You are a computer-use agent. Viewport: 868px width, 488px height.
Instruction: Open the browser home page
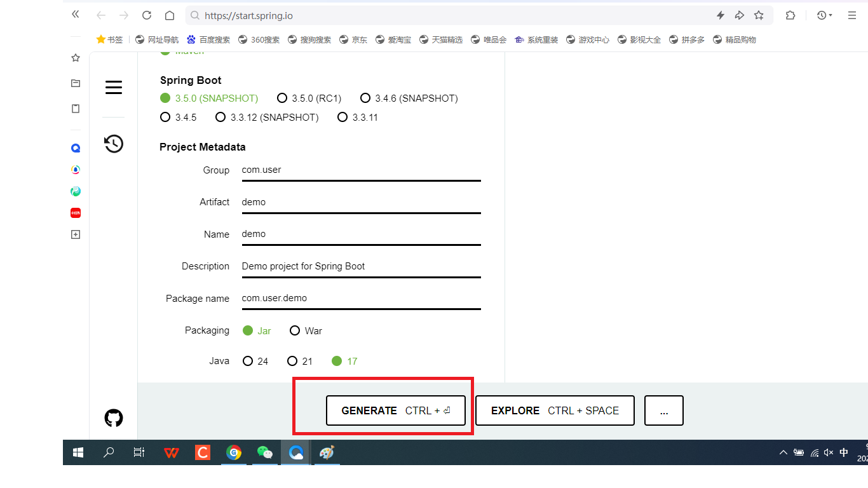170,15
